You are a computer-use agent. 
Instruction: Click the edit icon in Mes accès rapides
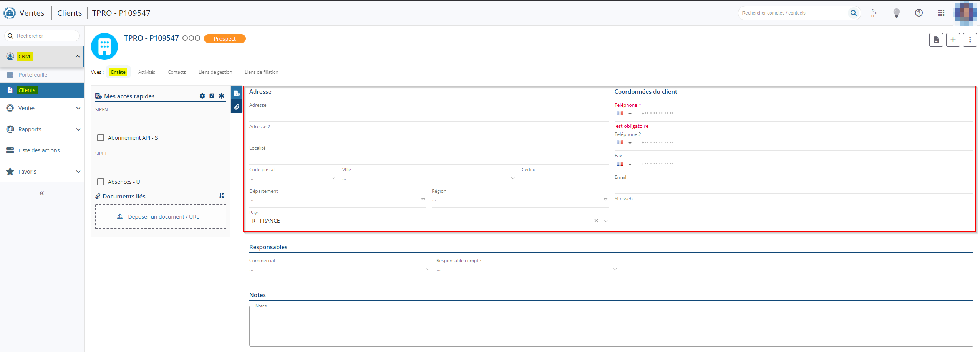click(212, 96)
